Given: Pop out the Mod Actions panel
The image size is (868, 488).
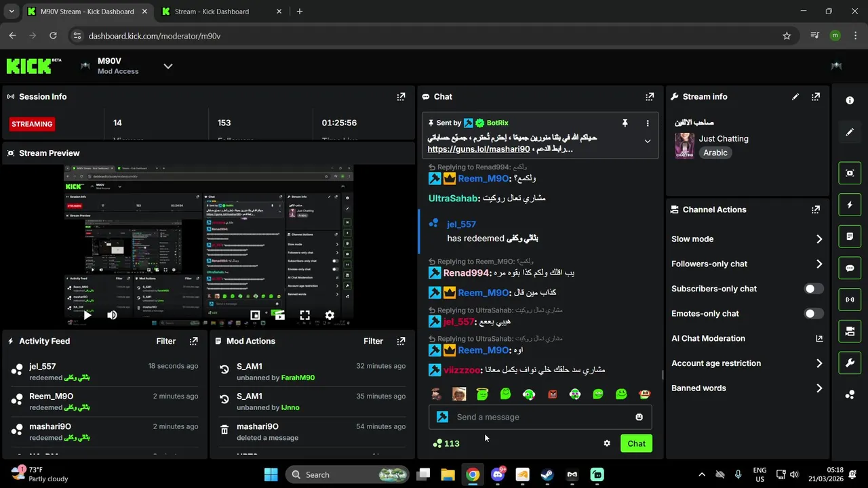Looking at the screenshot, I should 401,342.
